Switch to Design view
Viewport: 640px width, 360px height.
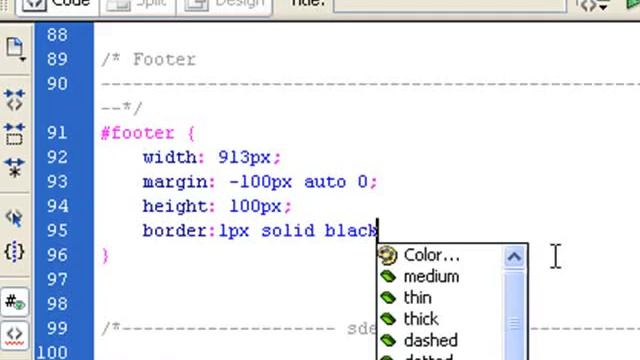point(224,6)
